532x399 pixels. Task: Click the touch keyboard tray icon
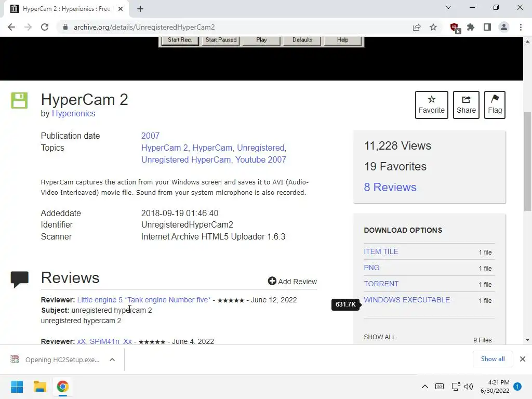(440, 387)
